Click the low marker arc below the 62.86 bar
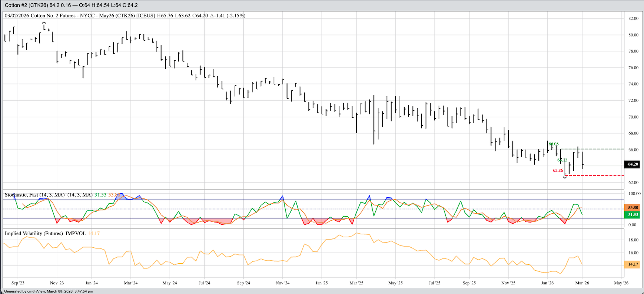Image resolution: width=644 pixels, height=294 pixels. tap(565, 178)
